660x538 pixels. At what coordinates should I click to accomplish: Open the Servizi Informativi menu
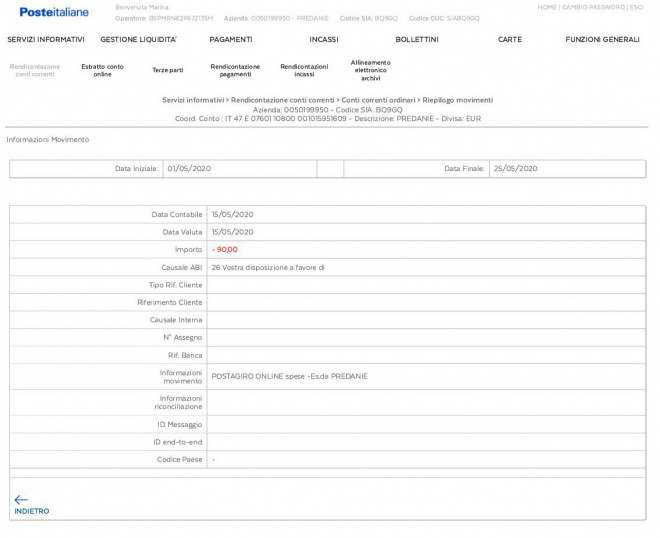coord(46,39)
